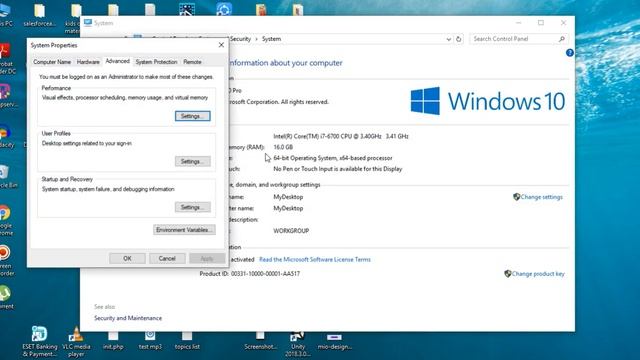Image resolution: width=640 pixels, height=360 pixels.
Task: Click shield icon beside Change settings
Action: tap(516, 197)
